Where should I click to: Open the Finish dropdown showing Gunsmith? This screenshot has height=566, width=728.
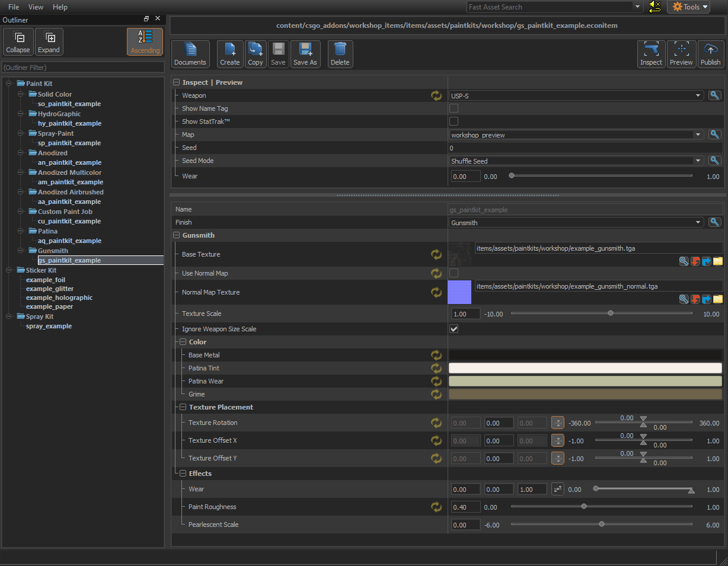(576, 223)
